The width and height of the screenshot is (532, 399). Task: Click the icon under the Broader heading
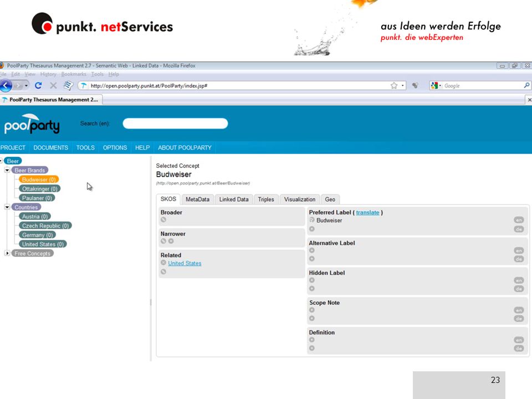point(163,220)
